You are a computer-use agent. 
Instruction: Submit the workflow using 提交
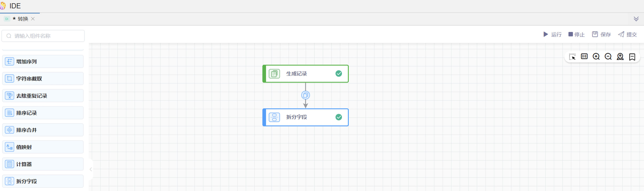tap(627, 35)
